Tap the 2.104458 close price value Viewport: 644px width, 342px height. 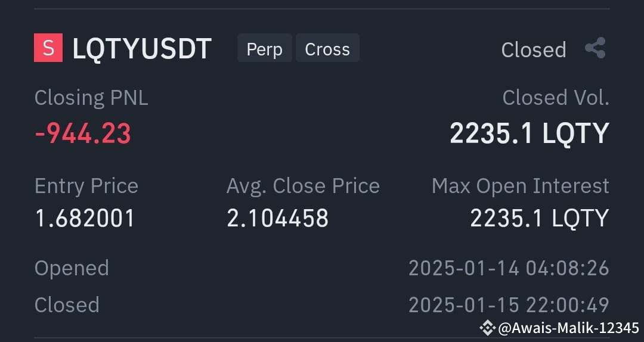click(278, 218)
